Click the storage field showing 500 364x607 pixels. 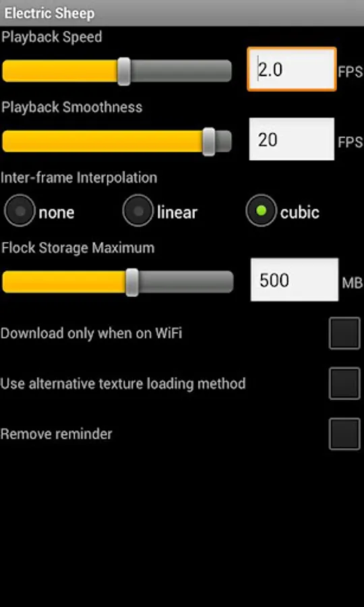tap(295, 279)
